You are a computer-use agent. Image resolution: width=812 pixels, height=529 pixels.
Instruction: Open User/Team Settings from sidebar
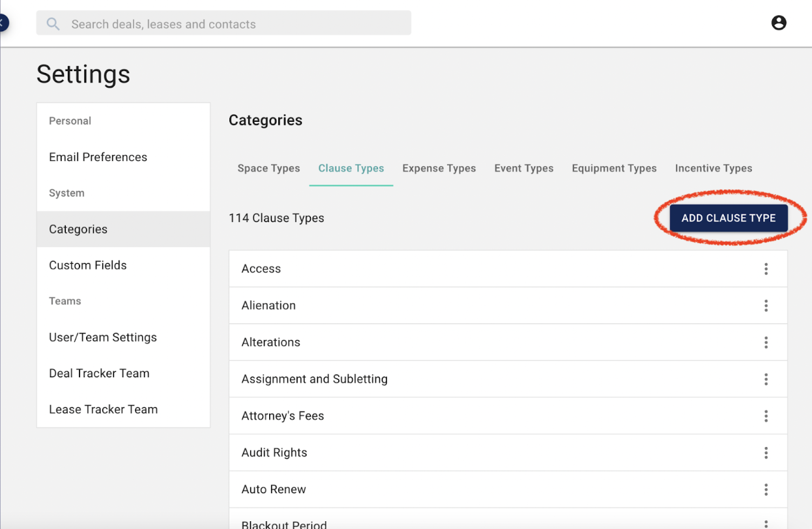click(x=103, y=337)
